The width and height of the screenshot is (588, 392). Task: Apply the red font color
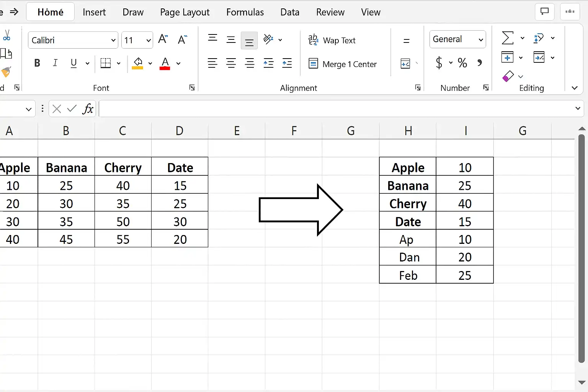click(165, 64)
